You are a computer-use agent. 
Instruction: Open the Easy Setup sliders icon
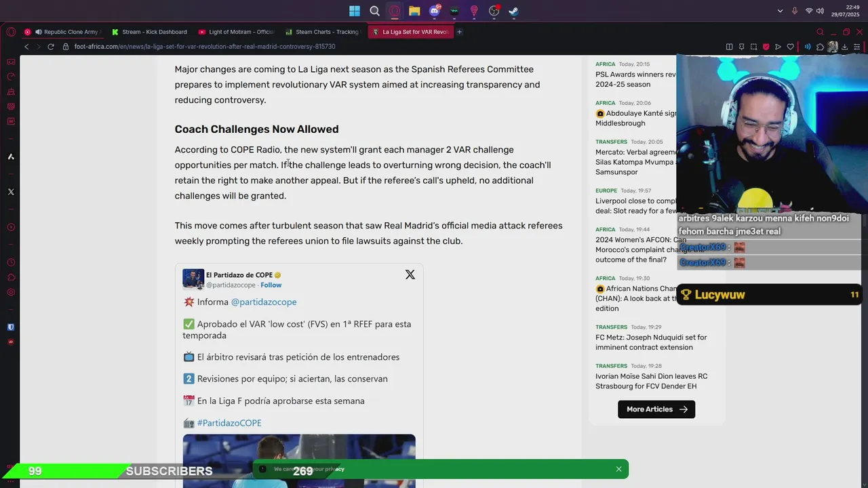click(x=857, y=47)
